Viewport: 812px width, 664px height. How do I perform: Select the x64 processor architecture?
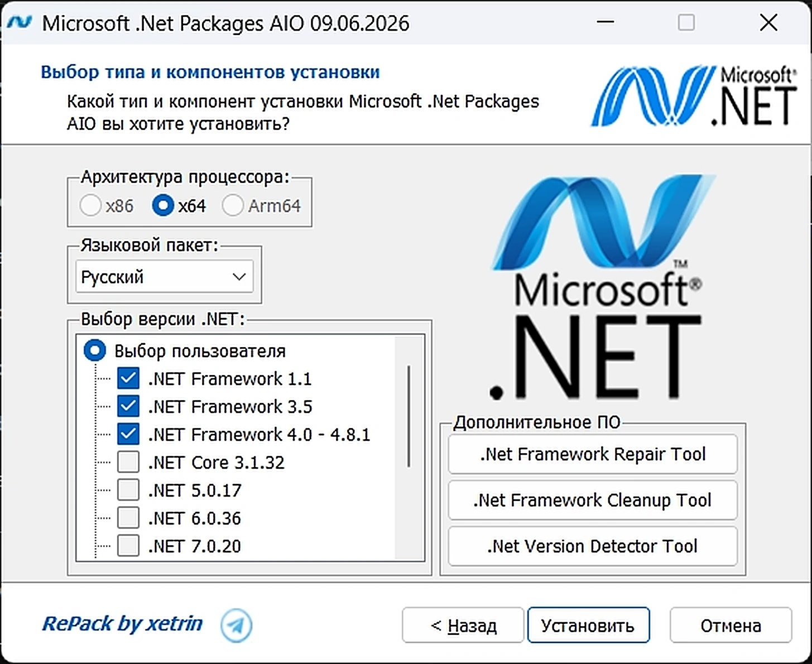(163, 205)
